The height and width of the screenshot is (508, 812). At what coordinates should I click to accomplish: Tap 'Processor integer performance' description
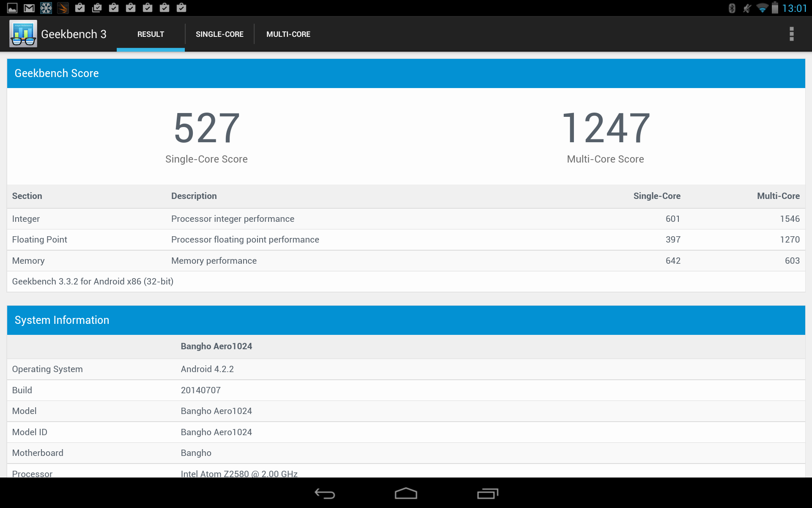point(233,219)
